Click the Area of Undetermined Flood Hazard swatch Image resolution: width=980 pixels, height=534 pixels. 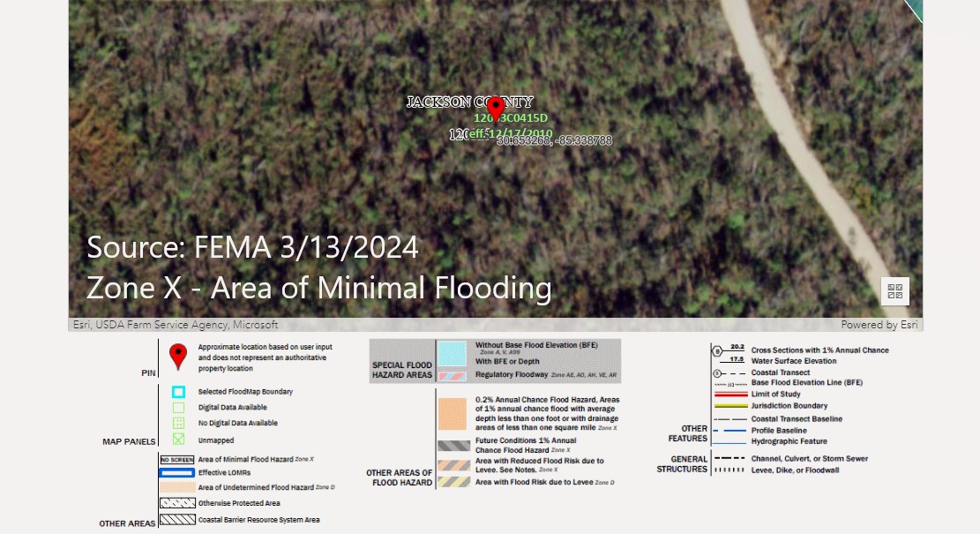pos(176,487)
